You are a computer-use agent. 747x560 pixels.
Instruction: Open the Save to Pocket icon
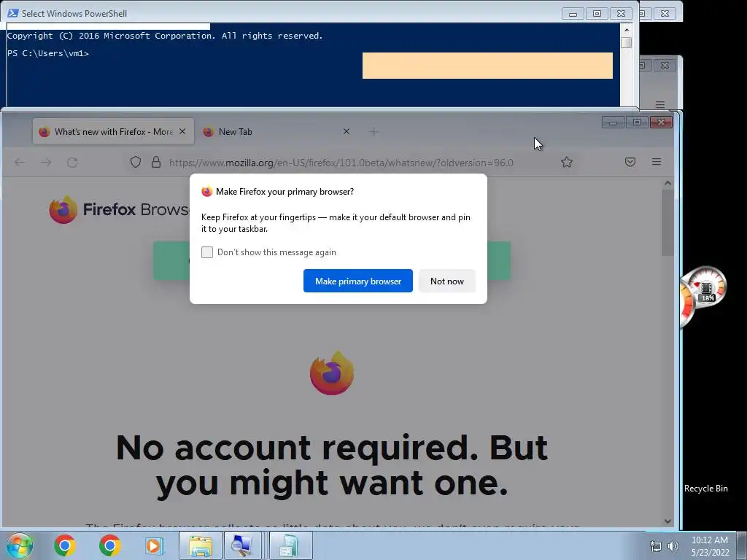[630, 162]
